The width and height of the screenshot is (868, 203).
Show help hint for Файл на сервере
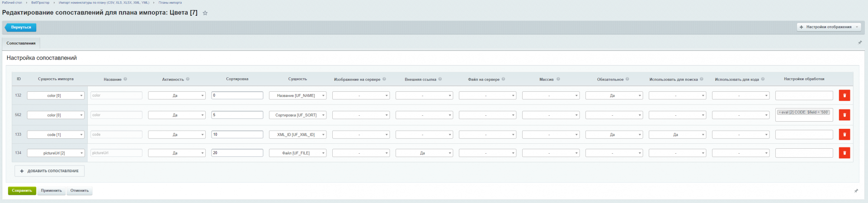[503, 79]
